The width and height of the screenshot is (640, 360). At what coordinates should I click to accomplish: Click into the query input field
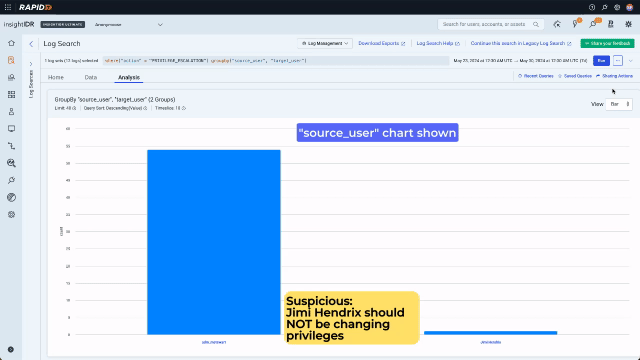click(x=276, y=61)
